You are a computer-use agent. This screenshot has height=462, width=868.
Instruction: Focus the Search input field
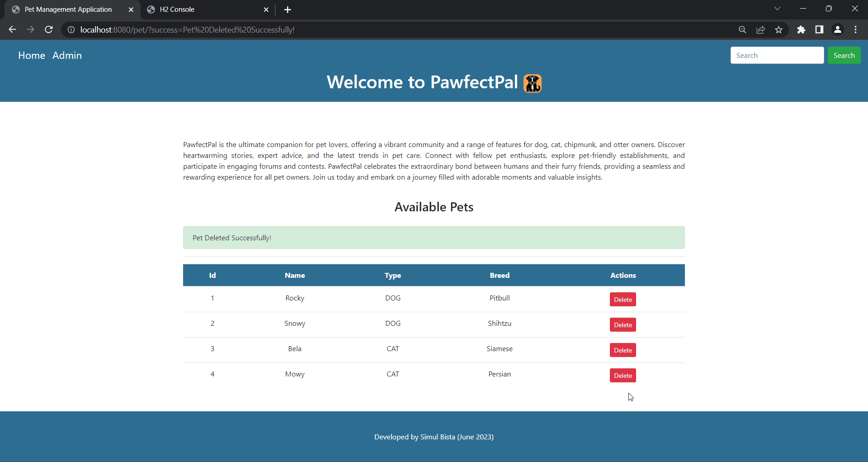coord(777,55)
